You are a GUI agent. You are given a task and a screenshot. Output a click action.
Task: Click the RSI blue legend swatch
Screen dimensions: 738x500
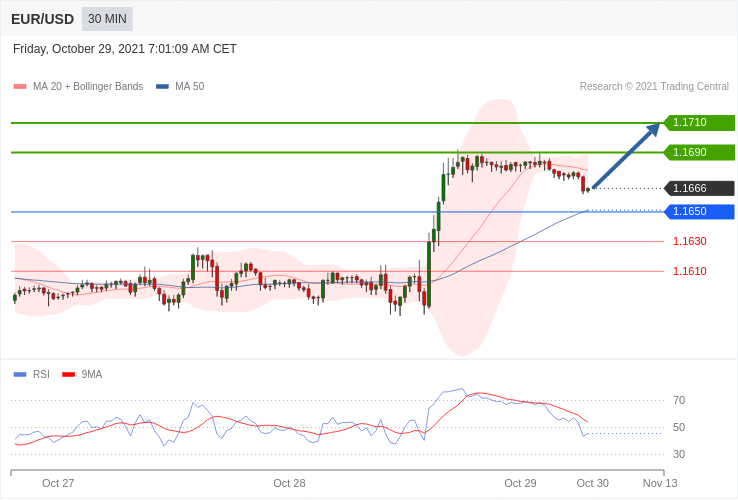point(20,375)
